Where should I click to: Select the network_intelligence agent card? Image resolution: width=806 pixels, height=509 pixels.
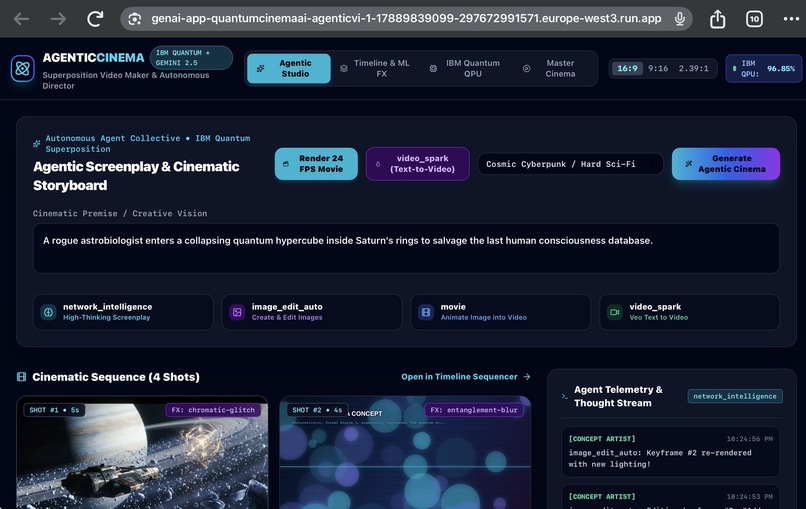pos(123,312)
